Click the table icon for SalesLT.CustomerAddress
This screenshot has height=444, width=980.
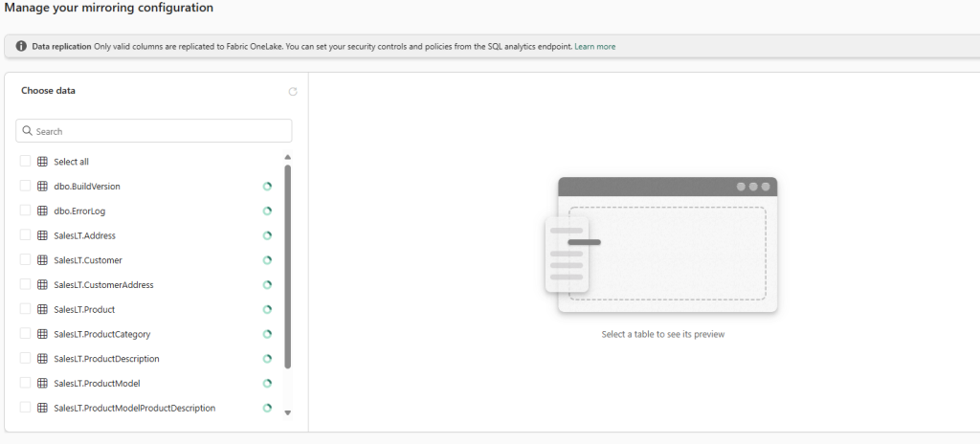pos(42,284)
